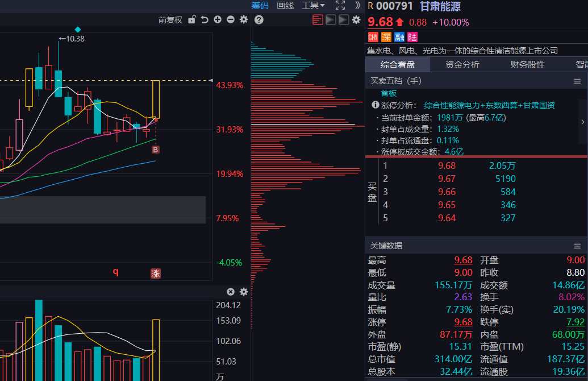Click 总市值 value 314.00亿
The height and width of the screenshot is (381, 588).
[453, 359]
